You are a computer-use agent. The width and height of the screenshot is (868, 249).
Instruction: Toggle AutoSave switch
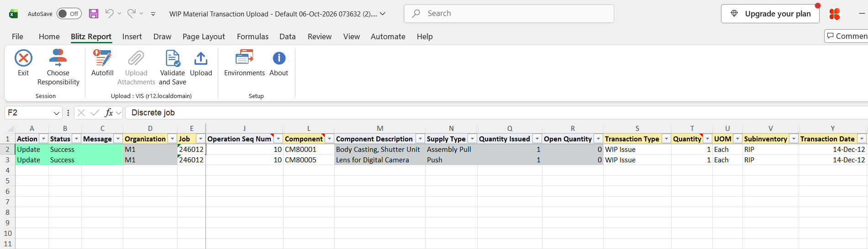[x=69, y=14]
